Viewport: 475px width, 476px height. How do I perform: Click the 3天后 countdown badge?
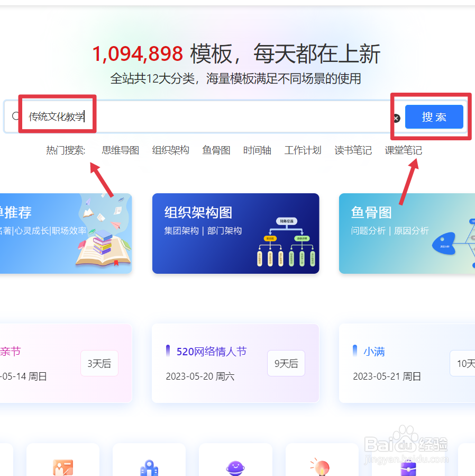click(x=99, y=363)
